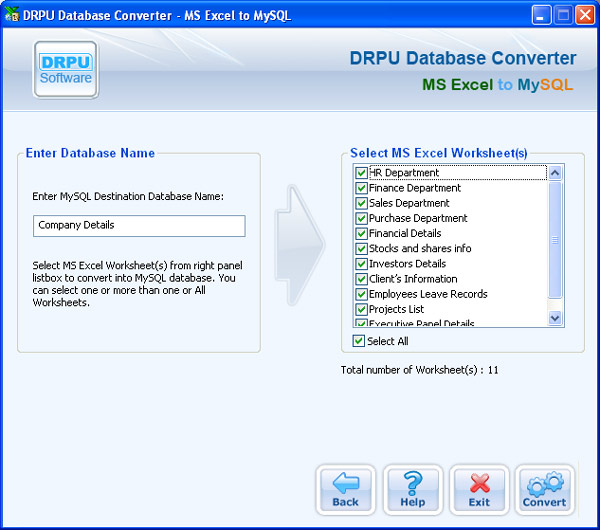
Task: Uncheck the Purchase Department checkbox
Action: coord(361,219)
